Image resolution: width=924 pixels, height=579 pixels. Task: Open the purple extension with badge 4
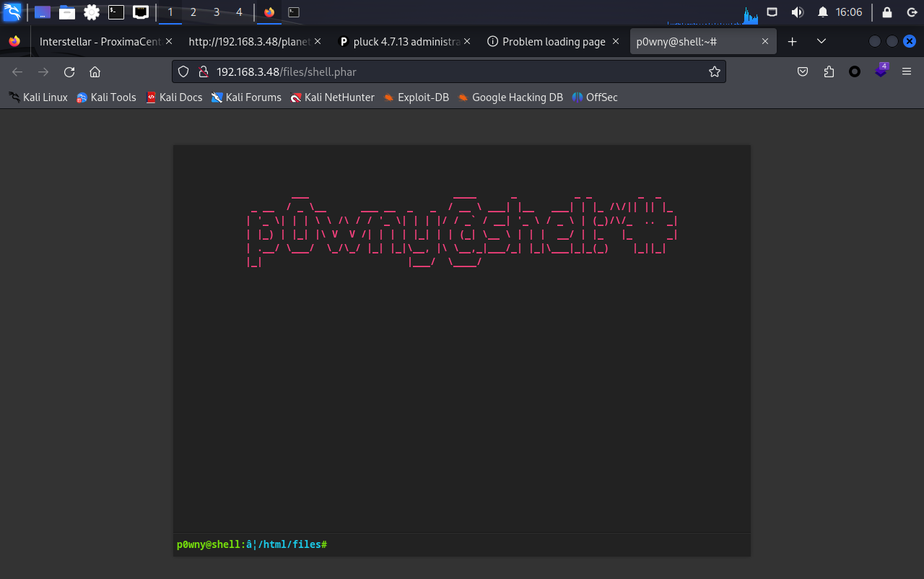click(881, 71)
